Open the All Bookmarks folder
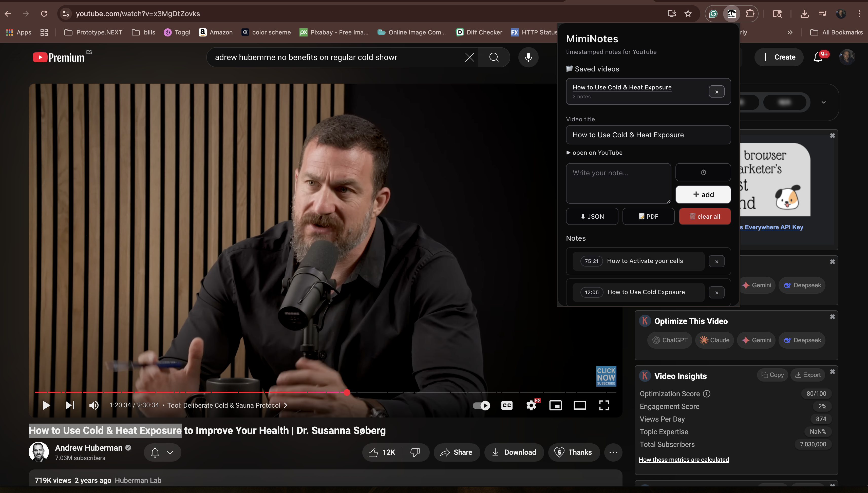This screenshot has height=493, width=868. point(837,32)
